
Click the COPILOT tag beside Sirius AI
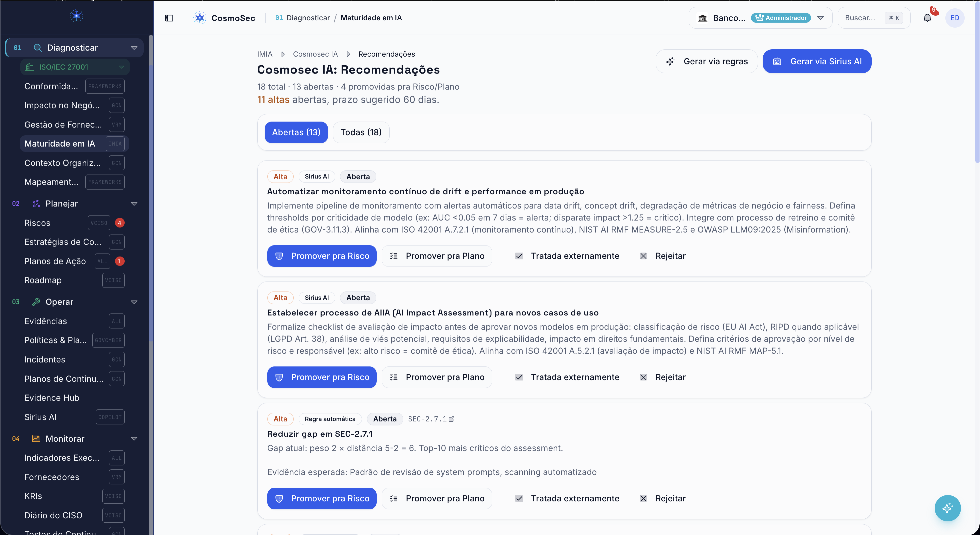coord(110,417)
